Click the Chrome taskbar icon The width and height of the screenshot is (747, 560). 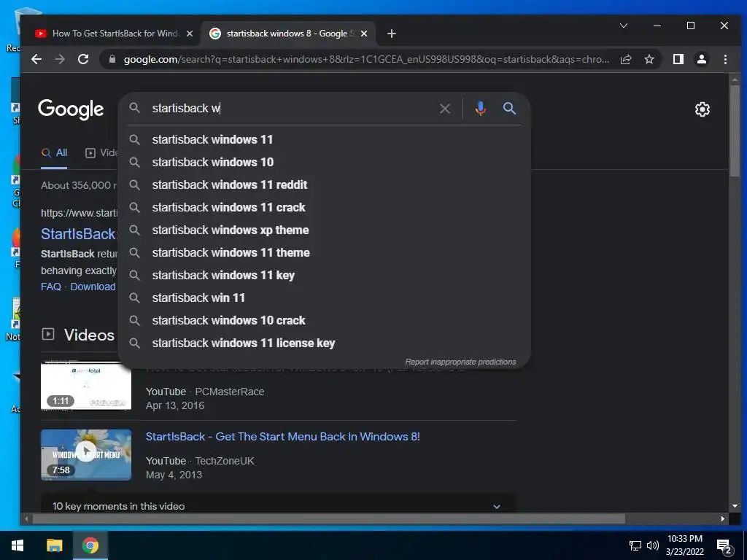(x=90, y=545)
